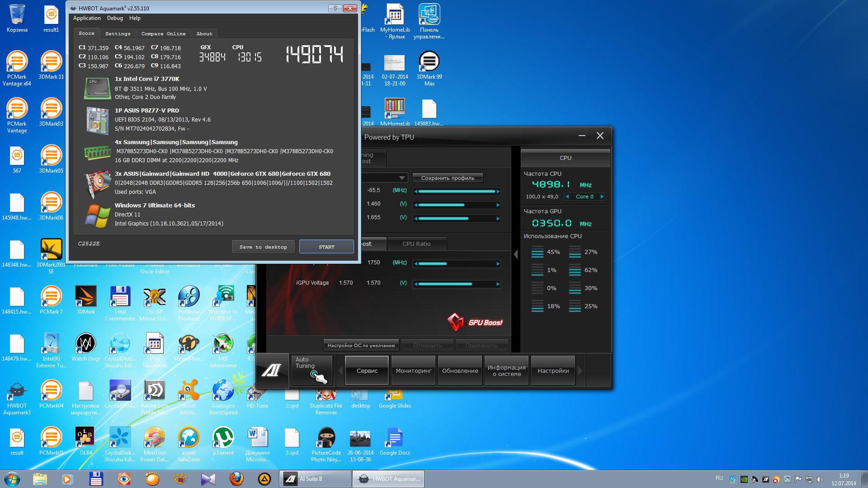Adjust the -65.5 MHz slider track
Image resolution: width=868 pixels, height=488 pixels.
pos(457,192)
